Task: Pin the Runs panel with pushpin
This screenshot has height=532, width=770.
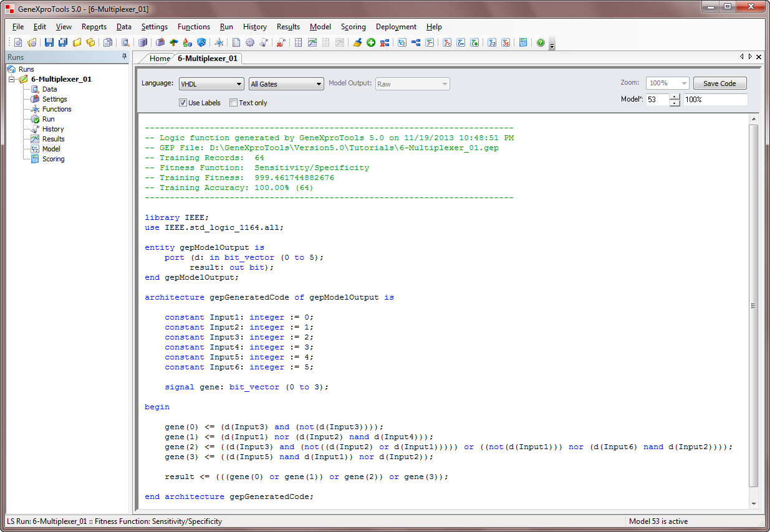Action: point(124,57)
